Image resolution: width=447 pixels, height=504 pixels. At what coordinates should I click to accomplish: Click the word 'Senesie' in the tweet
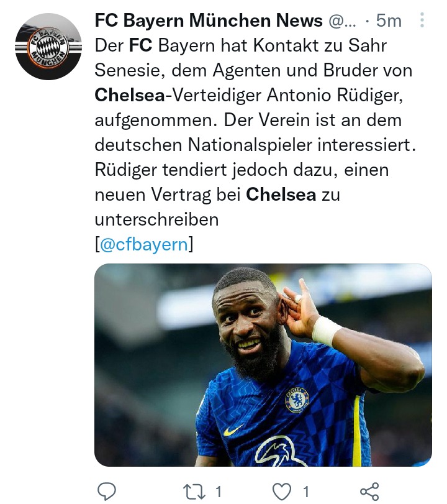coord(127,70)
